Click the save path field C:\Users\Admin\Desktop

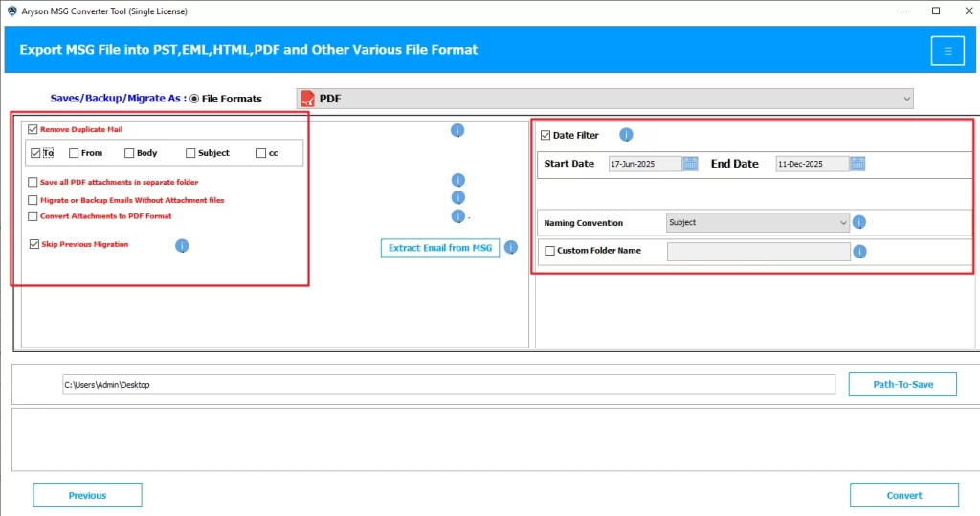[x=449, y=385]
